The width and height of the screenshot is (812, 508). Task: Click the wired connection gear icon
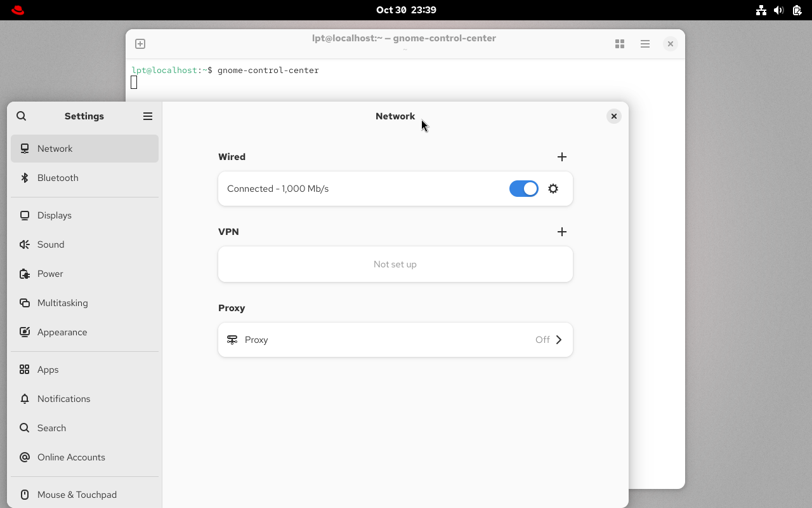pyautogui.click(x=553, y=189)
